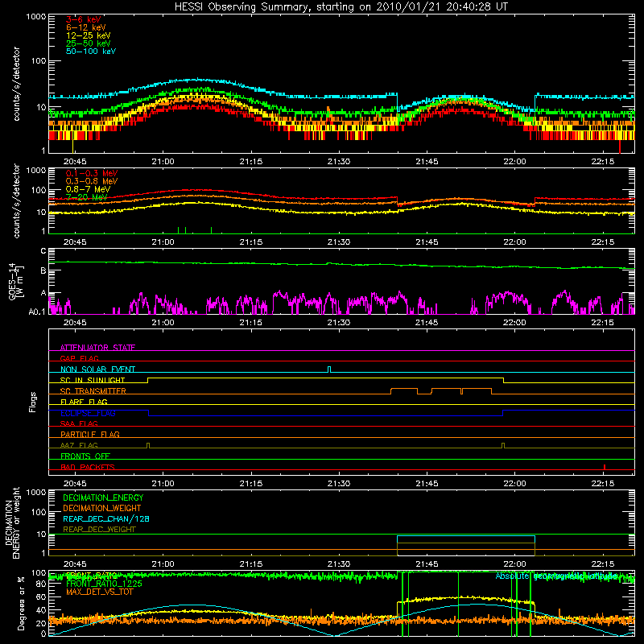The height and width of the screenshot is (644, 644).
Task: Select the AAZ_FLAG label
Action: pyautogui.click(x=79, y=445)
